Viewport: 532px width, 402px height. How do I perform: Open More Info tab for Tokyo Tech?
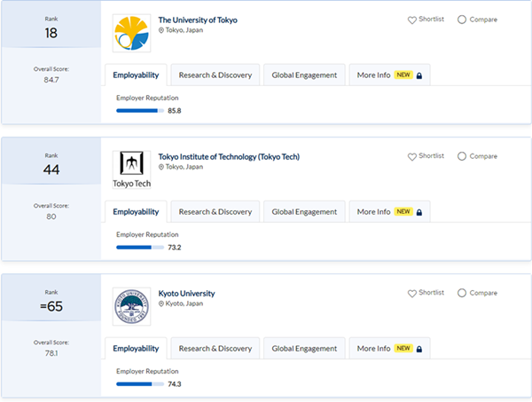[x=389, y=212]
